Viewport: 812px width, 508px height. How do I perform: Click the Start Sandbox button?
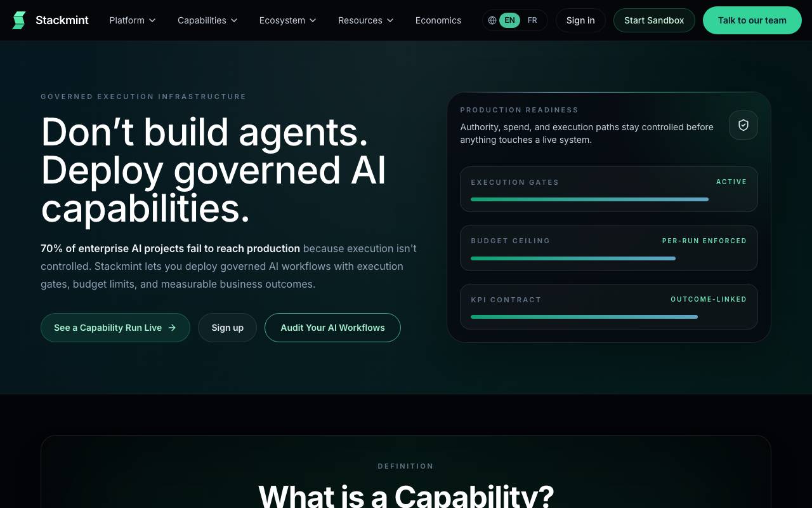click(654, 20)
